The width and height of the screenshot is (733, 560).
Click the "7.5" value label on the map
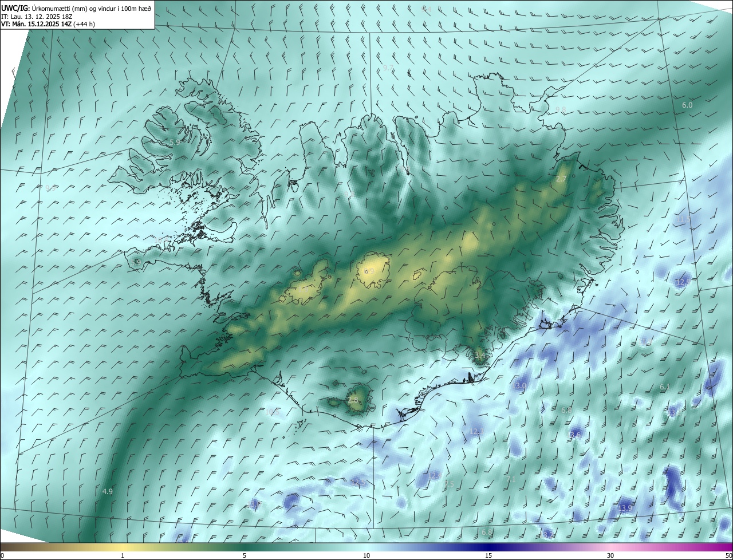click(449, 484)
